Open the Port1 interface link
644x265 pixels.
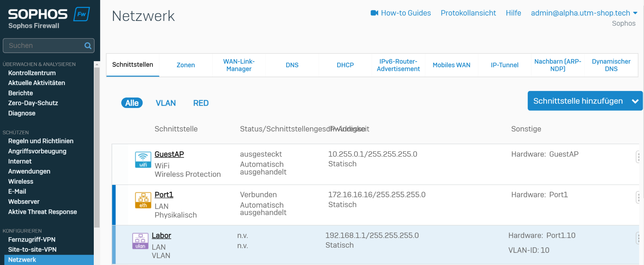pos(164,195)
